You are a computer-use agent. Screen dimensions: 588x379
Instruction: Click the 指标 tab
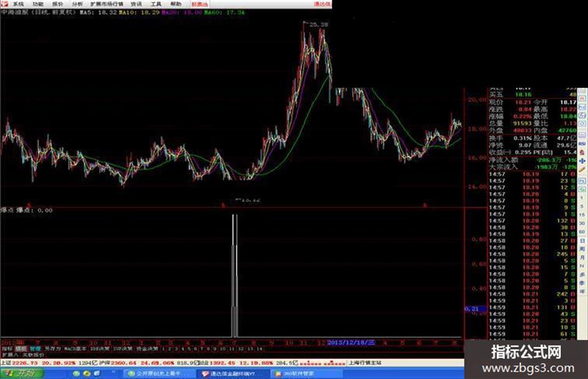click(7, 349)
